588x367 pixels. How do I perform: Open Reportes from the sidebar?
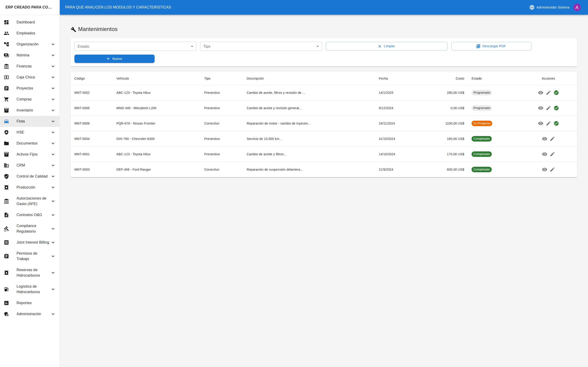(x=24, y=303)
